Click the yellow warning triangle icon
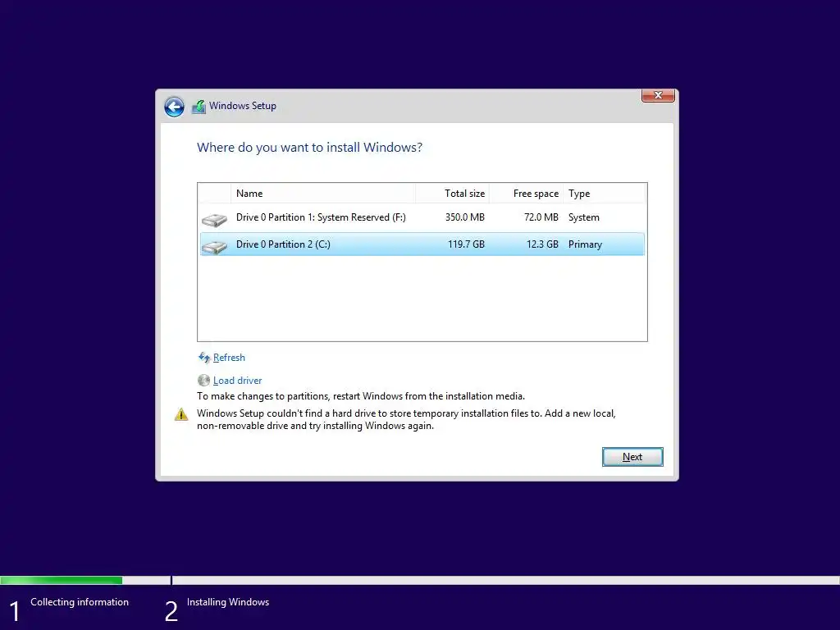The image size is (840, 630). (x=181, y=414)
